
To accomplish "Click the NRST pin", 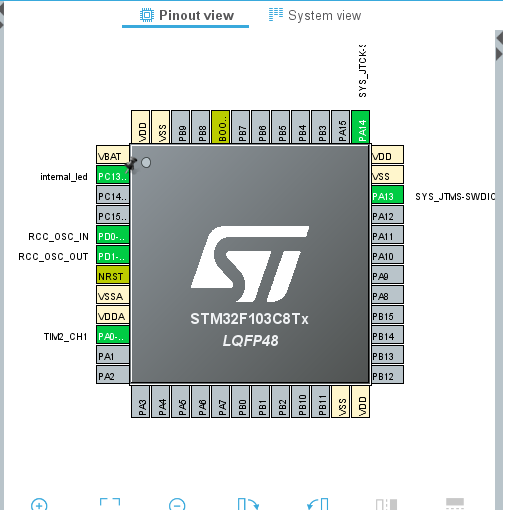I will [x=113, y=275].
